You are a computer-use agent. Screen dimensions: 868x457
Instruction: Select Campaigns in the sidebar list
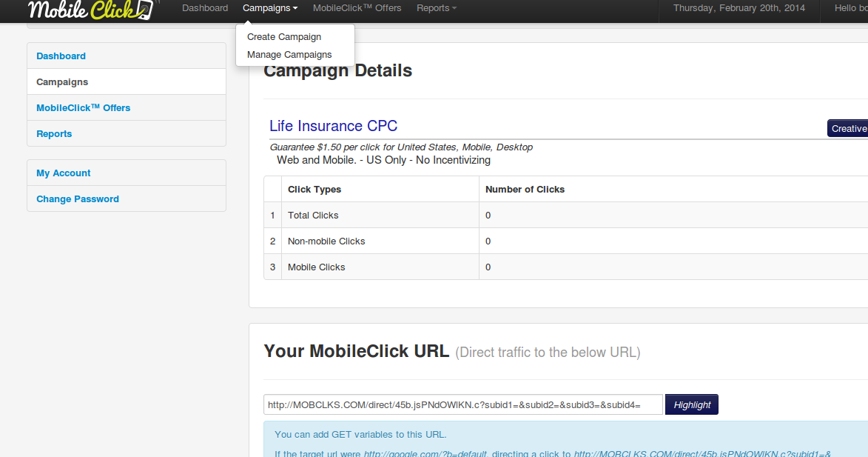coord(127,82)
